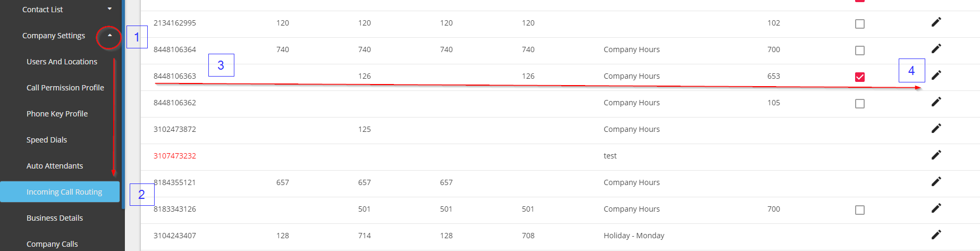Tick the checkbox for 8448106364
The image size is (980, 251).
(859, 51)
